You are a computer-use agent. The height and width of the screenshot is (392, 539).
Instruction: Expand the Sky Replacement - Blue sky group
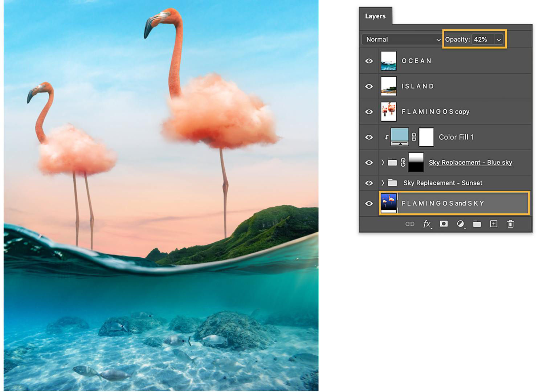click(383, 162)
